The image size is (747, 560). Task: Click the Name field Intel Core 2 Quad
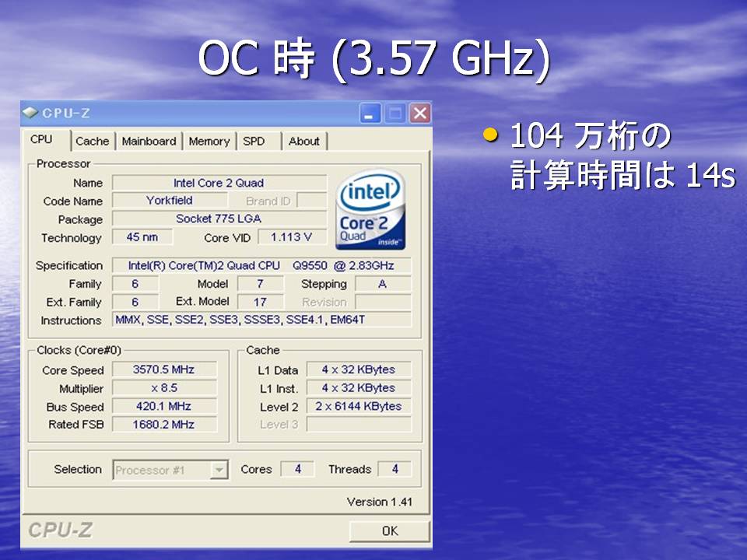click(x=219, y=183)
